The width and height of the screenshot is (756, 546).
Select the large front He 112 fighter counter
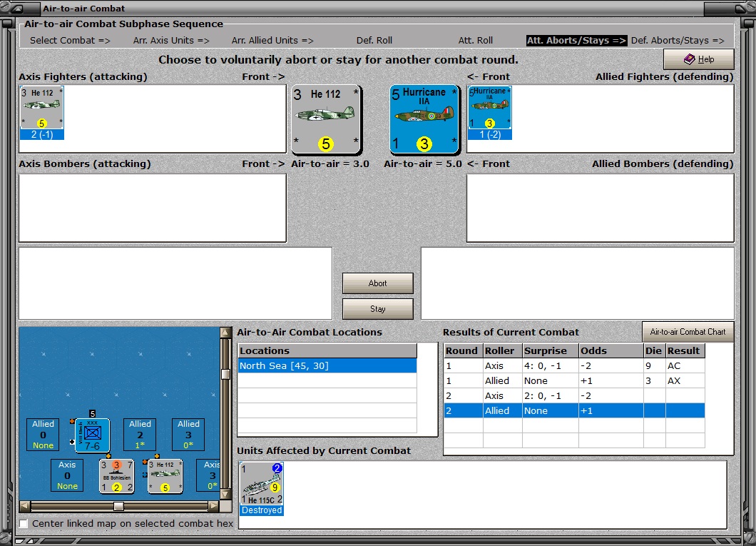[326, 120]
